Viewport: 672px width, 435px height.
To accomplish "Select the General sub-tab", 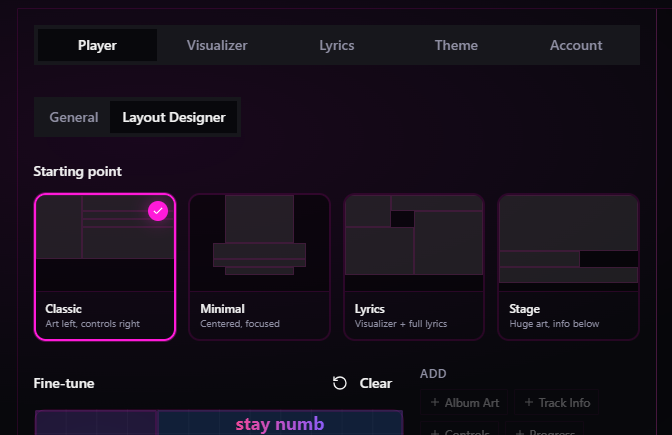I will (x=74, y=117).
